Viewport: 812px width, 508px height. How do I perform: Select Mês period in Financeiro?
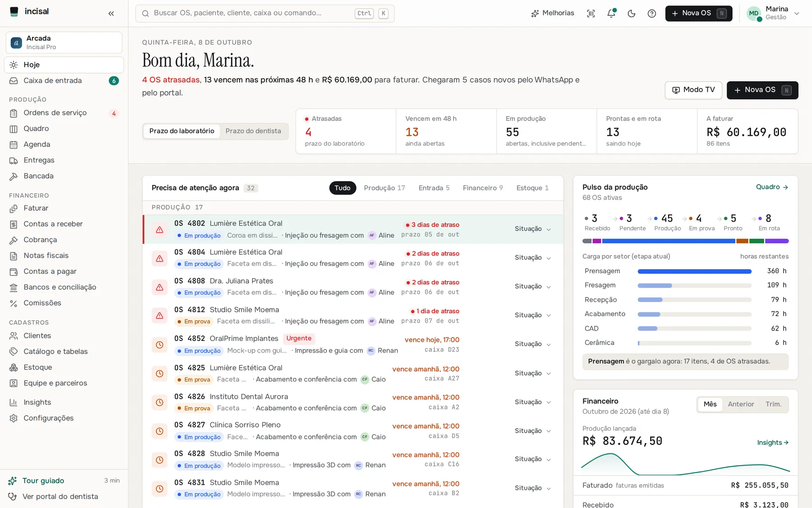point(710,404)
